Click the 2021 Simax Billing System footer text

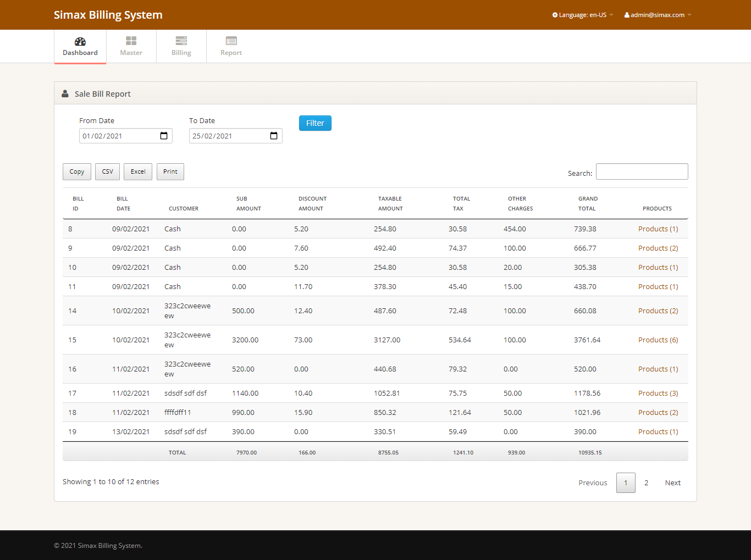98,546
